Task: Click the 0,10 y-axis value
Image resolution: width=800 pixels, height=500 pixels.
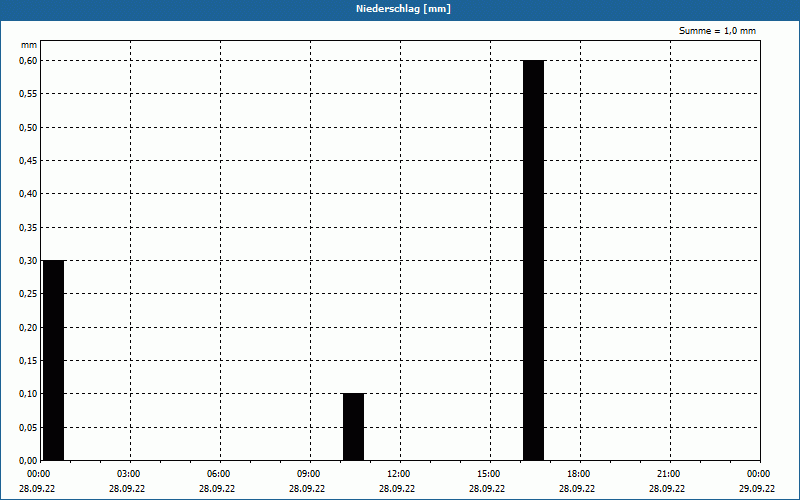Action: pyautogui.click(x=28, y=394)
